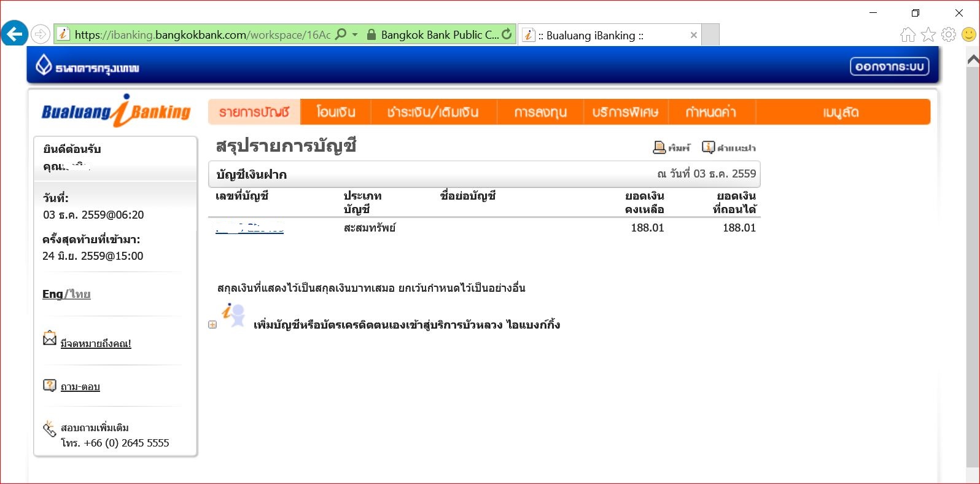Click the search magnifier in address bar

click(341, 34)
